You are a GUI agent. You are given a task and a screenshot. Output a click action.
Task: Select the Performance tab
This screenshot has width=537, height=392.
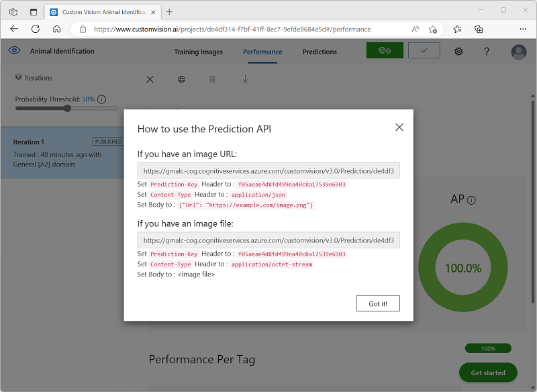262,52
